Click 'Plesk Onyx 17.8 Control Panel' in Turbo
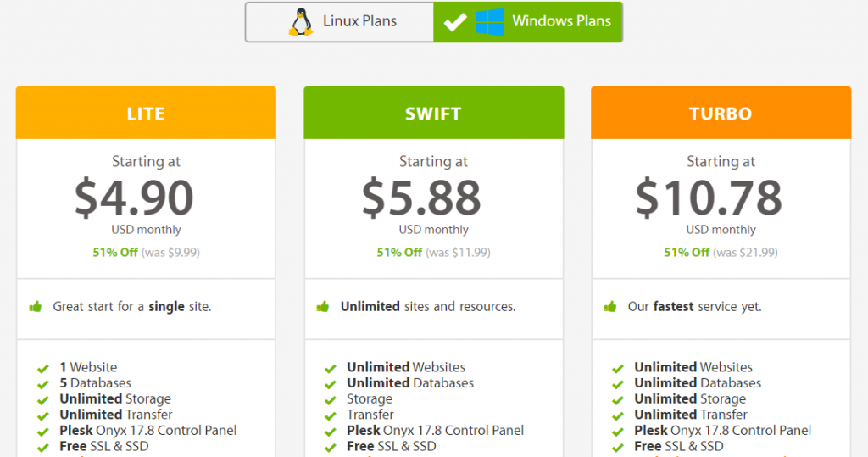868x457 pixels. click(722, 431)
